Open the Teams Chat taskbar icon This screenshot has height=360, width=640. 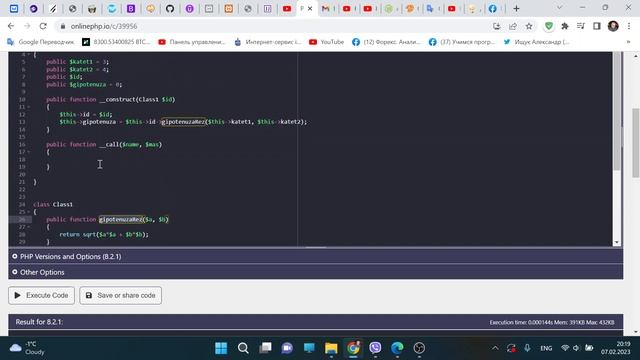(287, 348)
